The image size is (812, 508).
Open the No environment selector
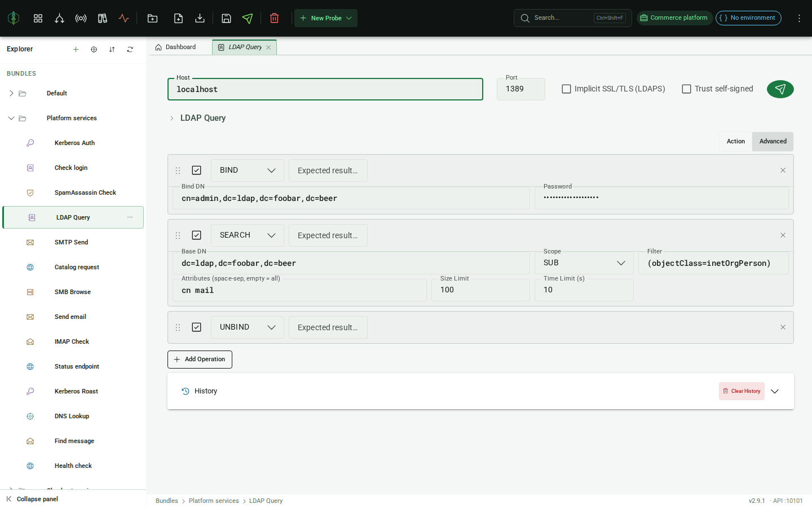point(748,18)
